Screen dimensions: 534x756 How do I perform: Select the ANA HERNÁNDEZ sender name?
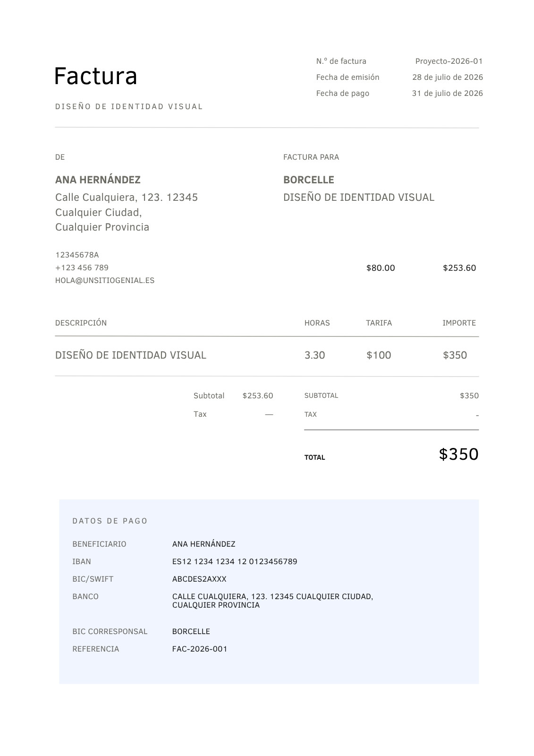tap(98, 180)
